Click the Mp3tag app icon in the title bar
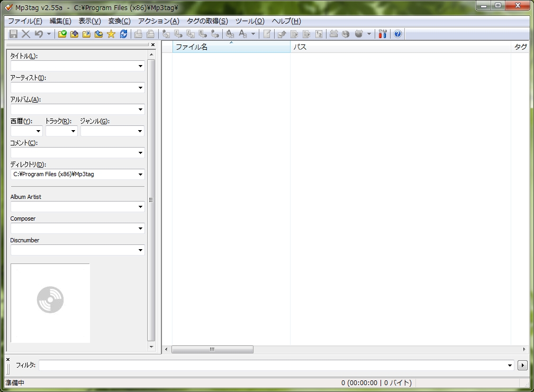The width and height of the screenshot is (534, 392). 8,7
